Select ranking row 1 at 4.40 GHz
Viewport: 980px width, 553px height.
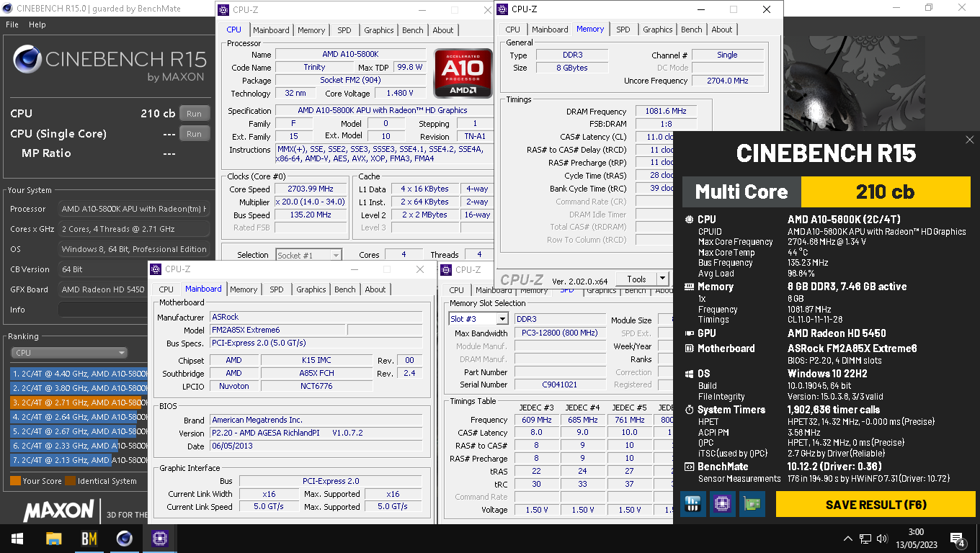pyautogui.click(x=78, y=374)
